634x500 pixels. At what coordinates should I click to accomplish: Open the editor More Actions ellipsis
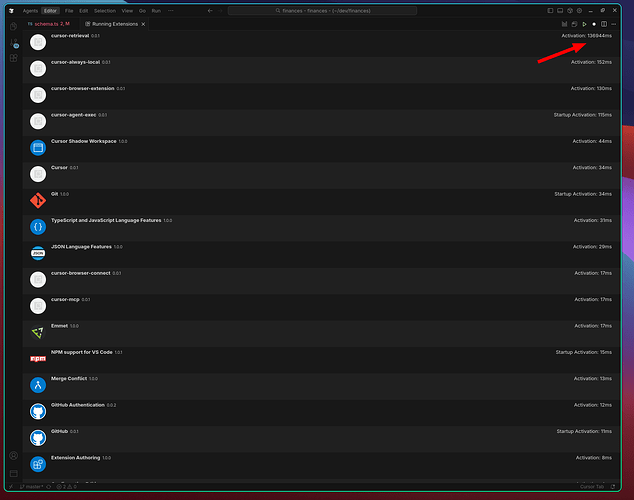(614, 24)
